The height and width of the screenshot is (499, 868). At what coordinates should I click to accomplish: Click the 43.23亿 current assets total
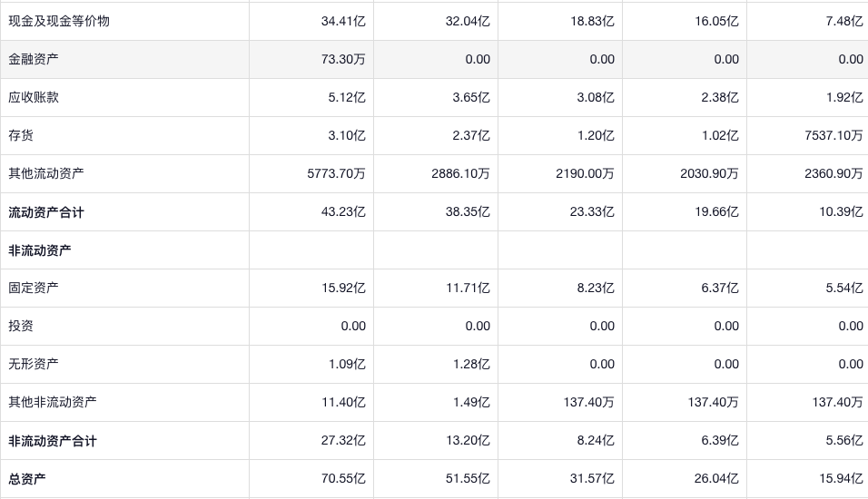343,212
